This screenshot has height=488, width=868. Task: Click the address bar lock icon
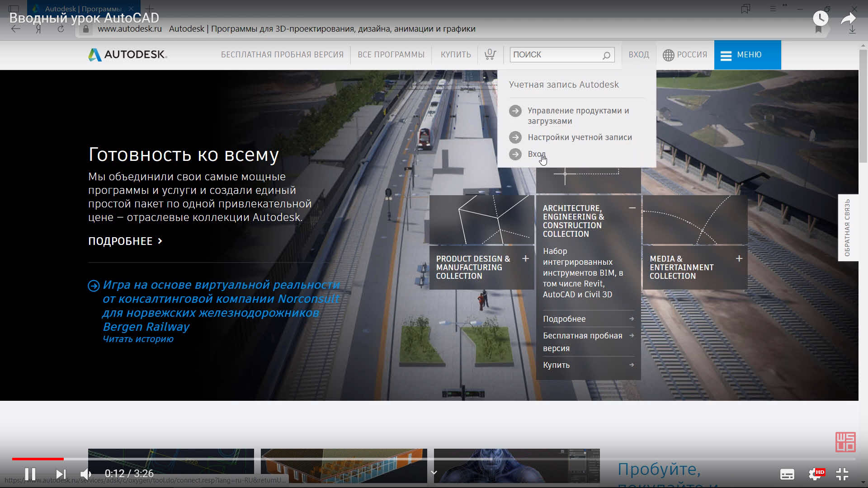point(85,29)
